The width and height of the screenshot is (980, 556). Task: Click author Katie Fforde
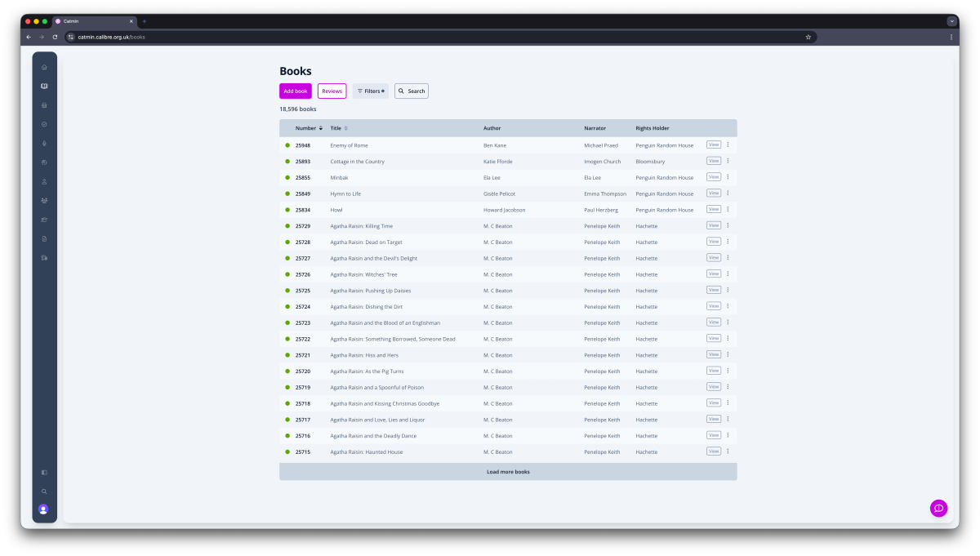pyautogui.click(x=498, y=162)
